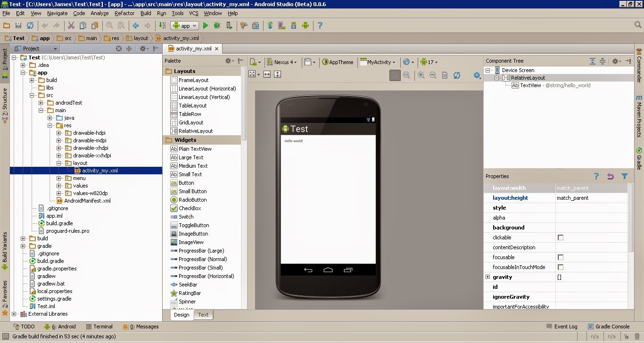The image size is (644, 343).
Task: Open the MyActivity selector dropdown
Action: click(378, 62)
